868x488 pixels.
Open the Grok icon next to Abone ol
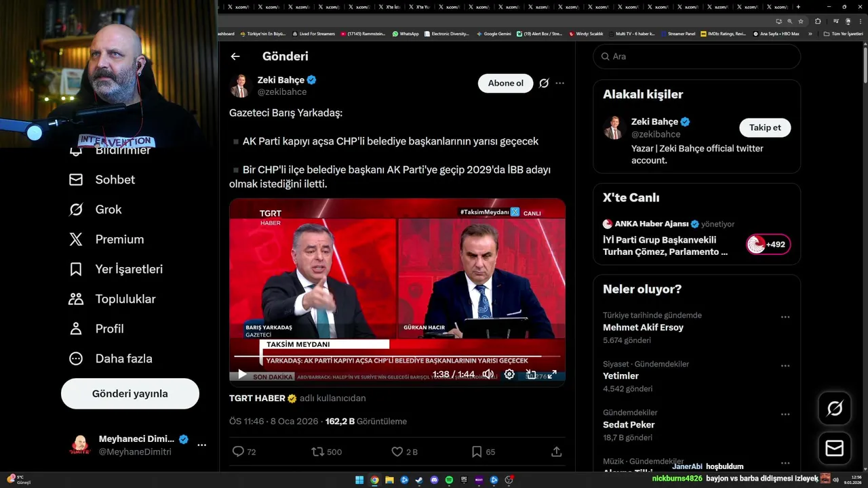(544, 83)
